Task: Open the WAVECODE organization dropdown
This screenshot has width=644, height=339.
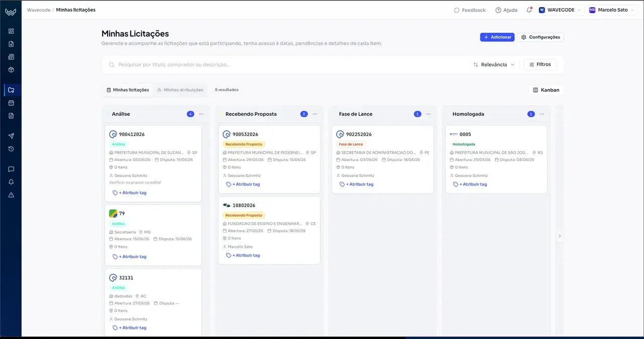Action: (559, 10)
